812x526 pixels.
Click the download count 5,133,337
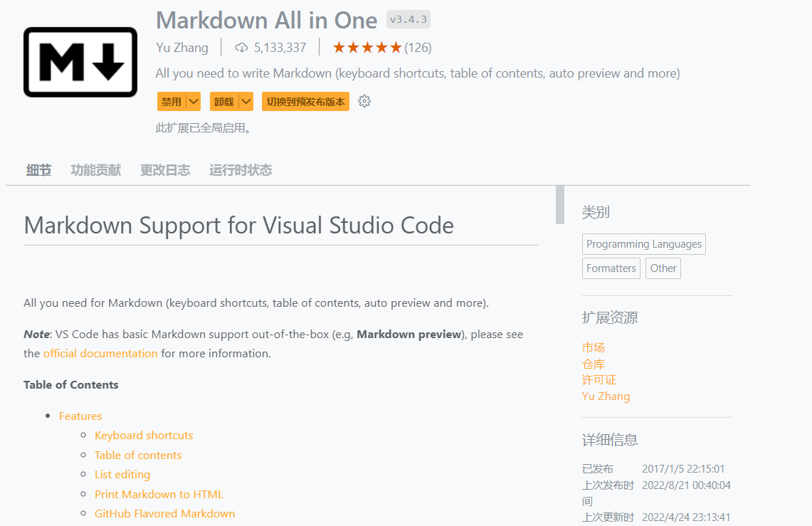(280, 48)
